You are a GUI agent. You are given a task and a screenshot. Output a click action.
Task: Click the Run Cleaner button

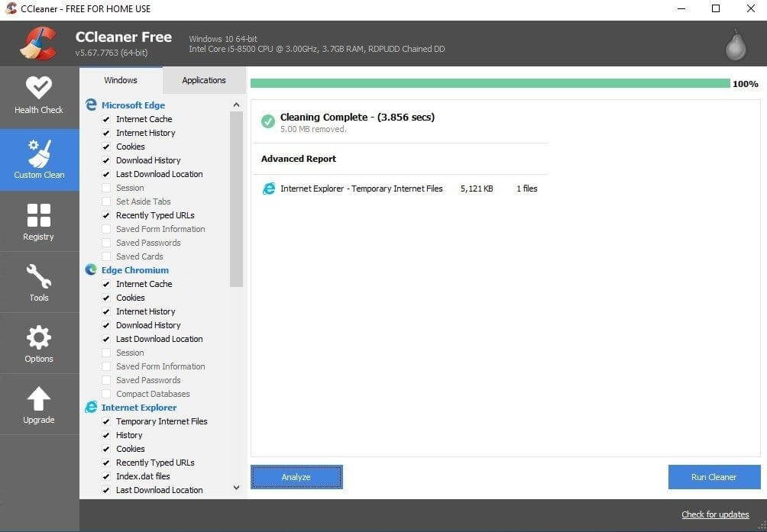714,476
